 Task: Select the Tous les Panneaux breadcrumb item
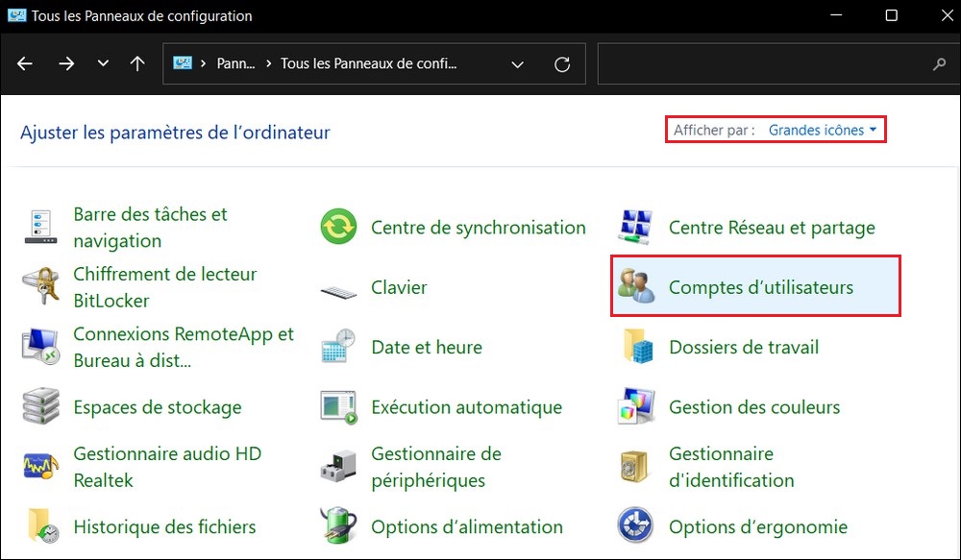[368, 64]
